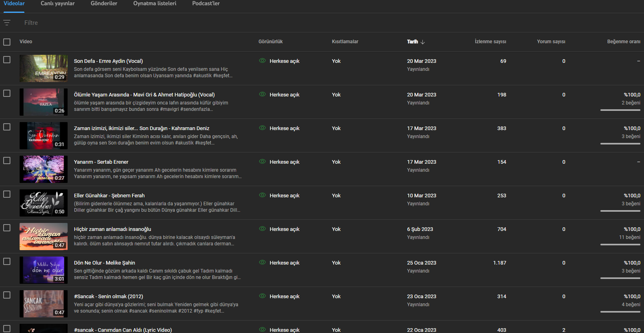Open #sancak - Canımdan Can Aldı title
Screen dimensions: 644x333
(123, 330)
